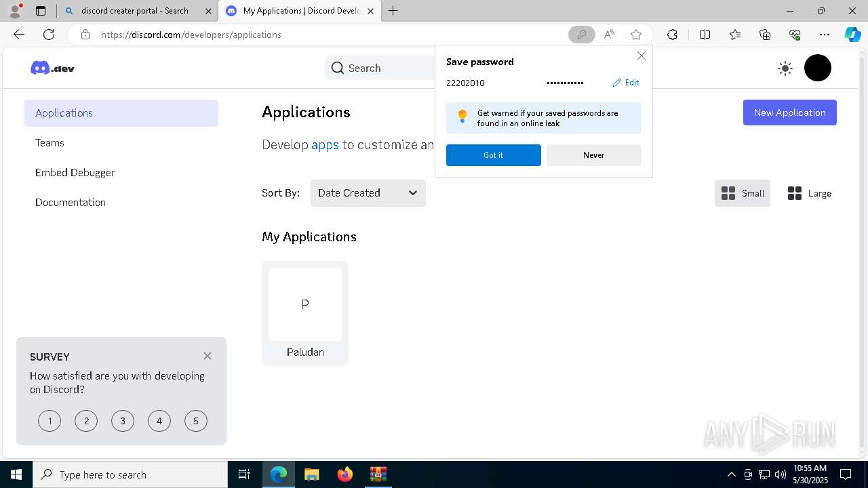Click the Discord .dev logo

(52, 68)
